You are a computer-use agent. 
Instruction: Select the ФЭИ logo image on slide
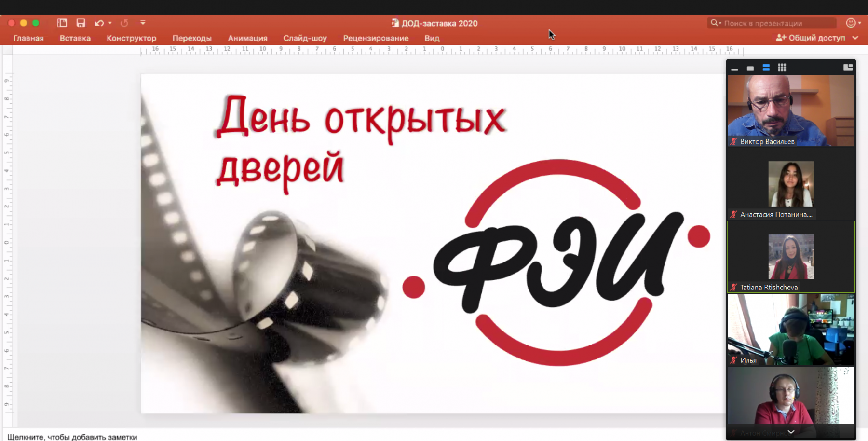(x=556, y=262)
